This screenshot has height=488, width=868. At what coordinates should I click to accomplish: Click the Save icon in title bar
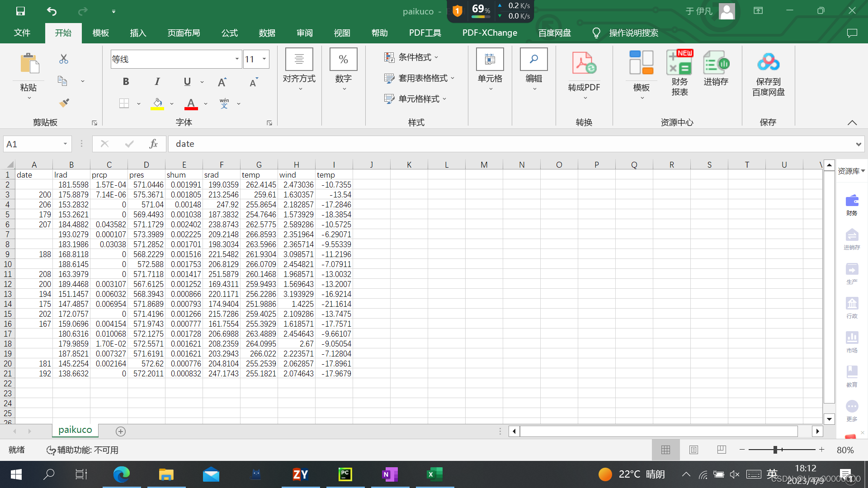21,11
